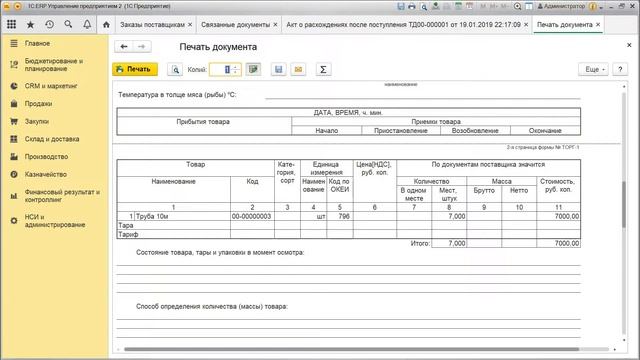Select the cell with value 796

coord(340,216)
